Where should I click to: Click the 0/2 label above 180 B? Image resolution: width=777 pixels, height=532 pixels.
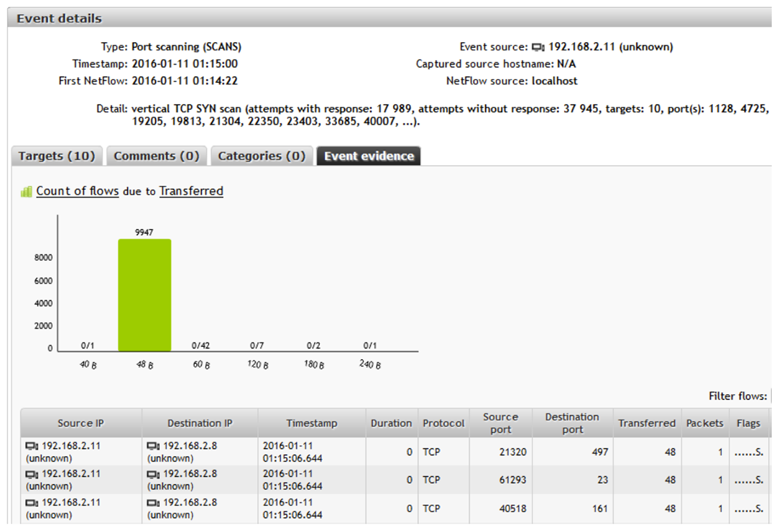pyautogui.click(x=313, y=346)
